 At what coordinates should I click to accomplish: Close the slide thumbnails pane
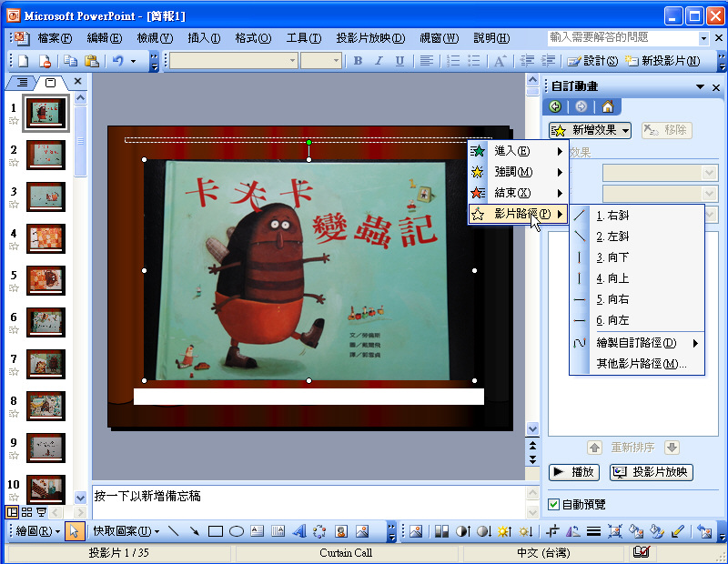point(77,81)
